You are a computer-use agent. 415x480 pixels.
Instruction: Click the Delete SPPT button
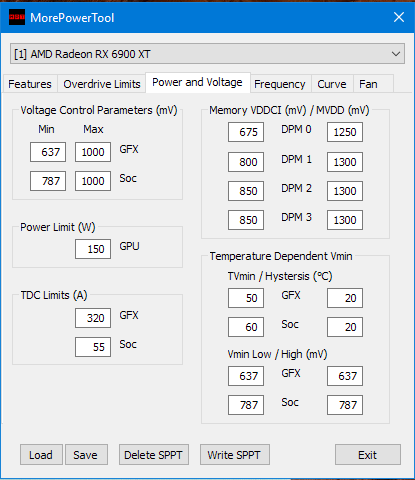tap(154, 455)
